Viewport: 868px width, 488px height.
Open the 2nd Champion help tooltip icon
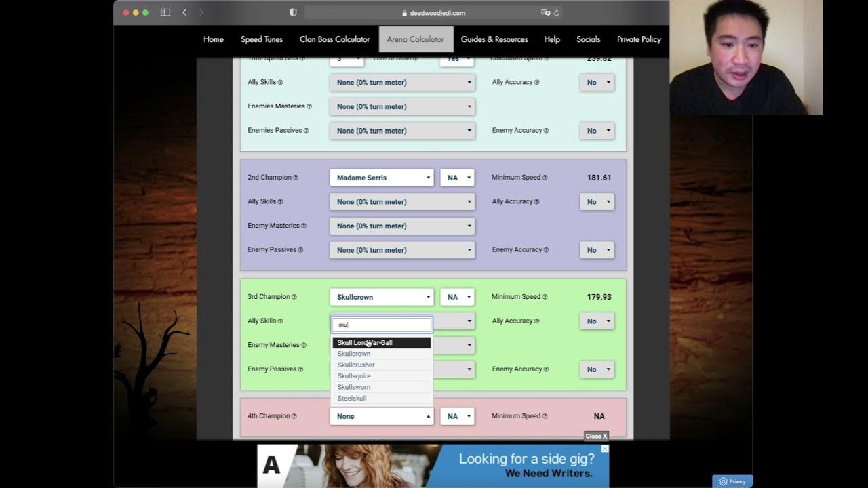click(x=295, y=178)
